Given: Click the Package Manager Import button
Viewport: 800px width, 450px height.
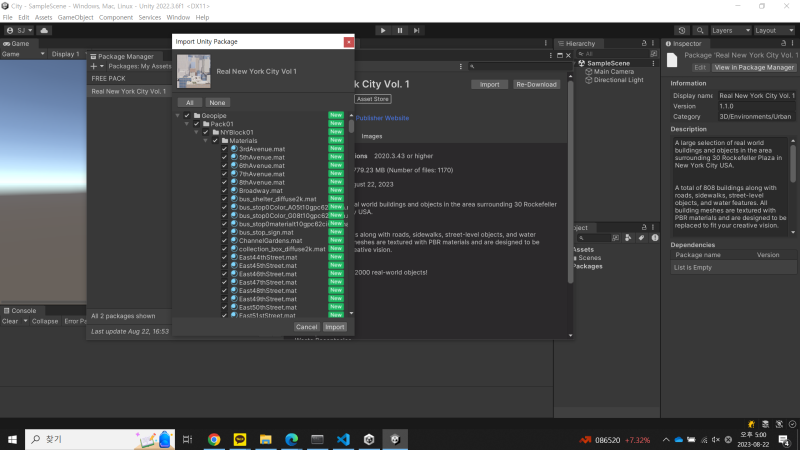Looking at the screenshot, I should (x=489, y=84).
